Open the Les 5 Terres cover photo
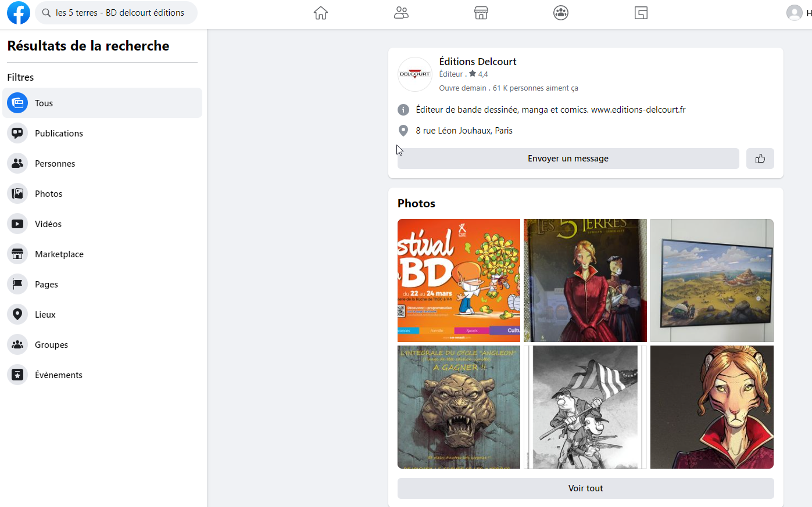This screenshot has height=507, width=812. coord(585,281)
